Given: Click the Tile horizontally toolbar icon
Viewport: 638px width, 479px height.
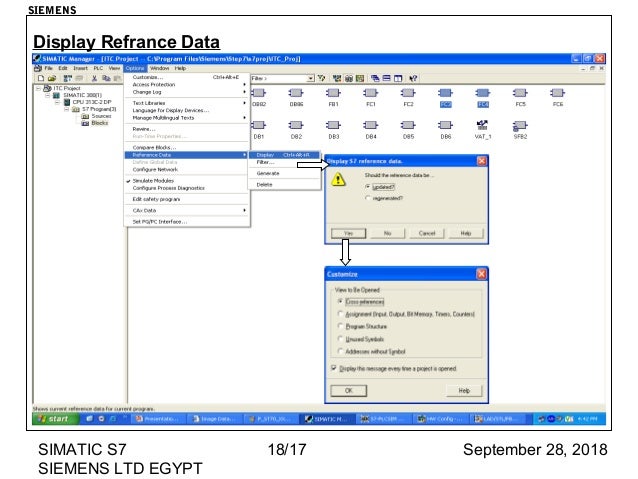Looking at the screenshot, I should (387, 78).
